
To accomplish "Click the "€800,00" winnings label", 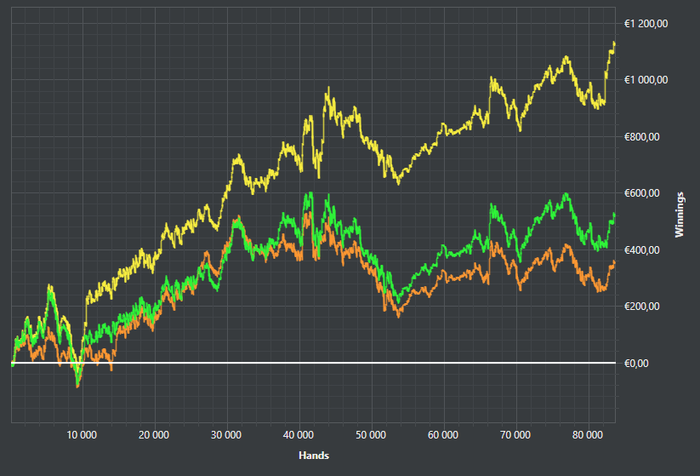I will click(x=642, y=137).
